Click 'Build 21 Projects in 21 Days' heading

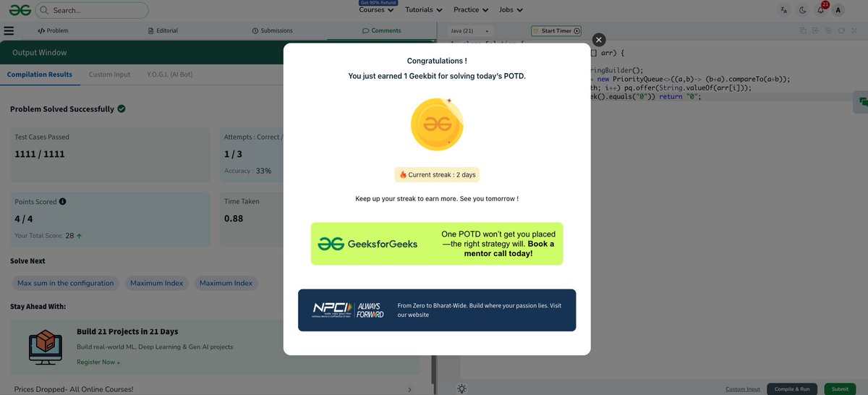[x=127, y=331]
